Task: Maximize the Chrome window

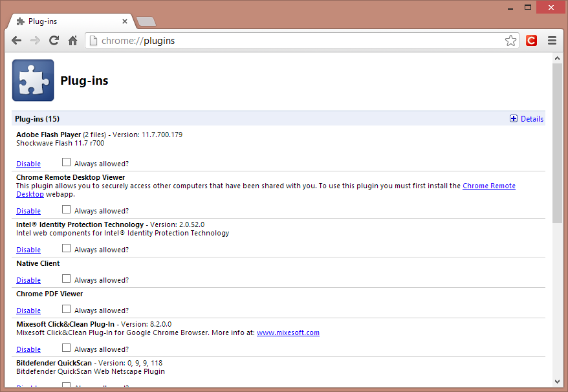Action: pos(528,7)
